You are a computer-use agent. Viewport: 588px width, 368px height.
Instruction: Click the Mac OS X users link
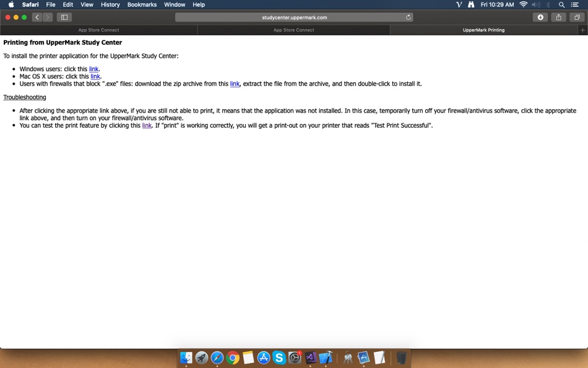pos(95,76)
